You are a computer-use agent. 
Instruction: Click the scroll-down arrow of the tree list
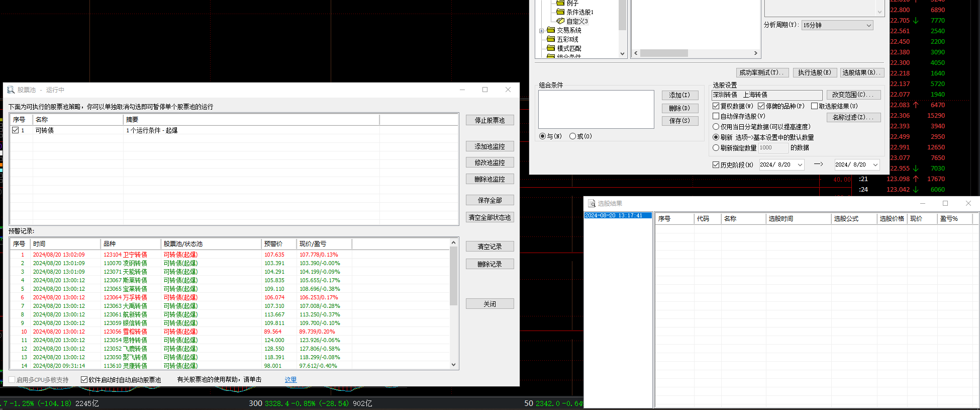(622, 53)
